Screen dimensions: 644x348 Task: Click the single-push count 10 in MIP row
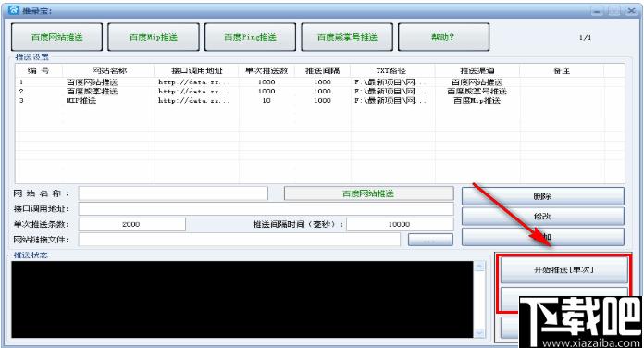[x=266, y=100]
